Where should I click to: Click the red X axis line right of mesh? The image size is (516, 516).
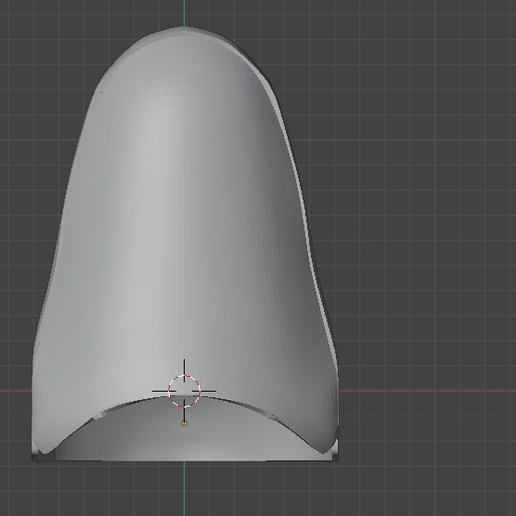[x=427, y=391]
